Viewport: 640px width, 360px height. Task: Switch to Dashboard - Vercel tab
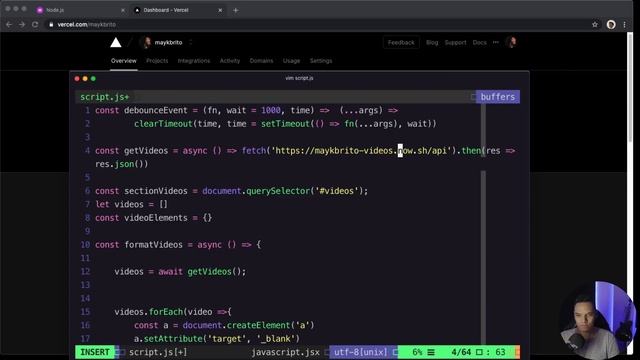(x=179, y=10)
